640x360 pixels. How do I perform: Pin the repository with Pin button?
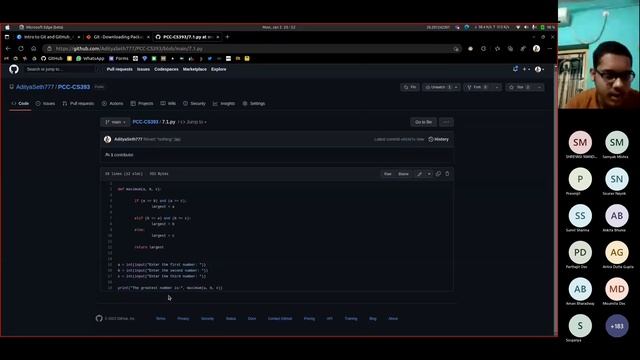pyautogui.click(x=409, y=87)
